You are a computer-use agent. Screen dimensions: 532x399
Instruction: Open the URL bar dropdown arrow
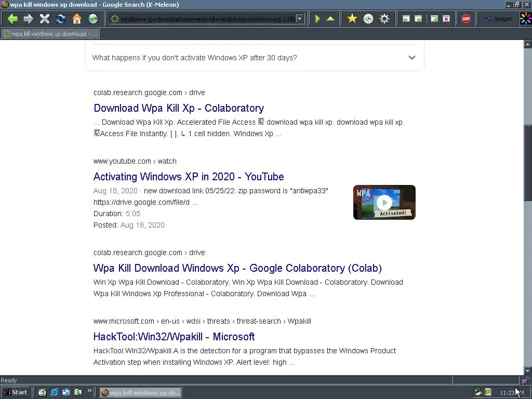pyautogui.click(x=300, y=19)
